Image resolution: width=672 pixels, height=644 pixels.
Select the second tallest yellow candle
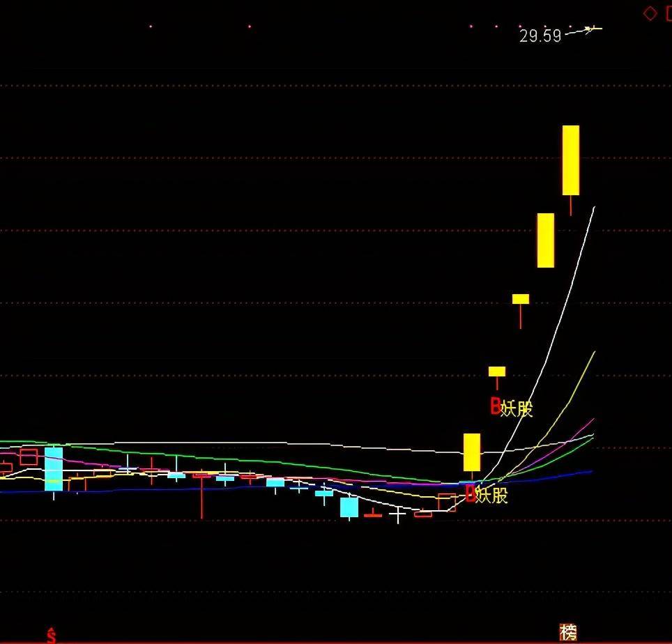546,240
